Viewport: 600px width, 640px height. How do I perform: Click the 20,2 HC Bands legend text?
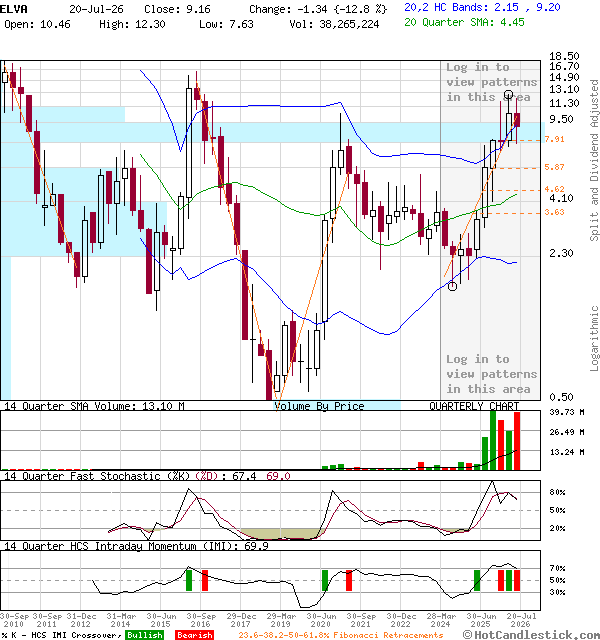482,7
